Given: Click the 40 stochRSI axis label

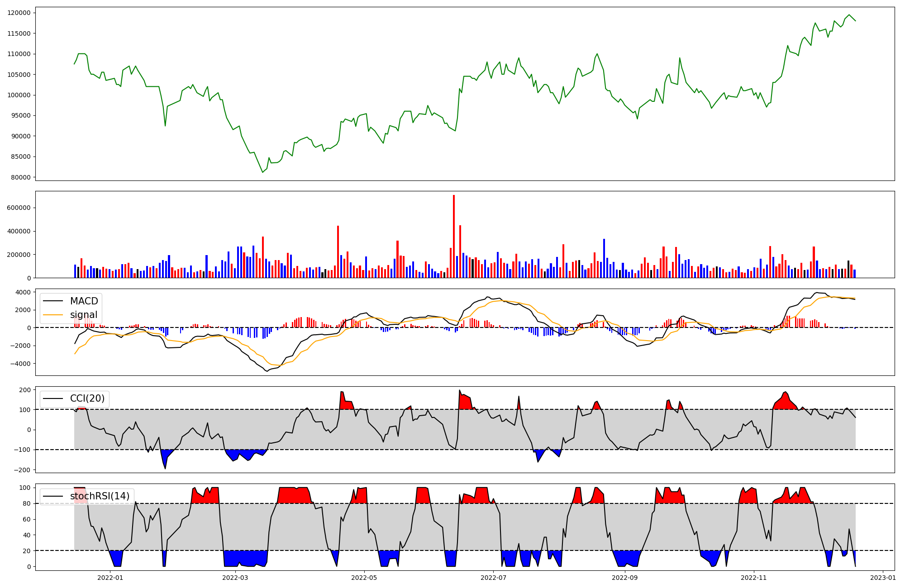Looking at the screenshot, I should click(27, 535).
